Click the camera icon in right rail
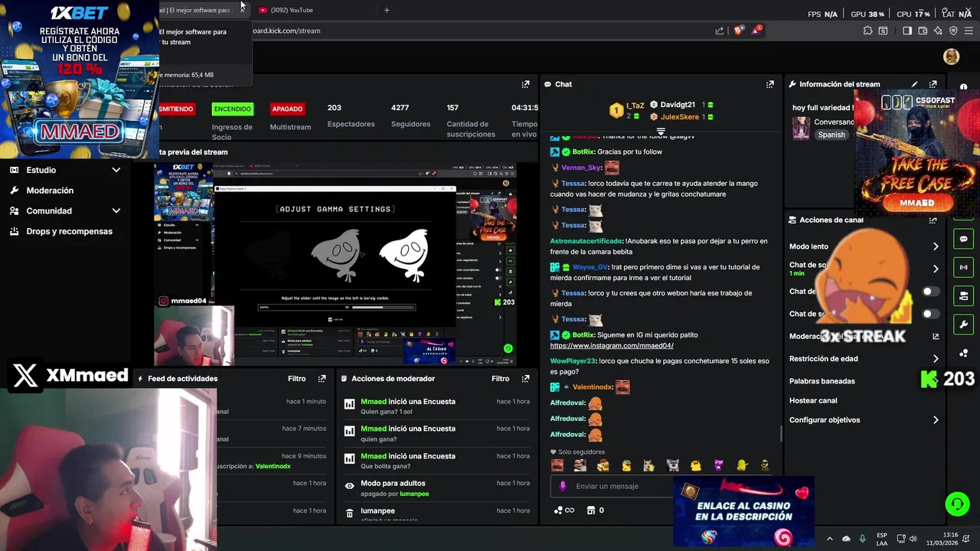The image size is (980, 551). (963, 295)
